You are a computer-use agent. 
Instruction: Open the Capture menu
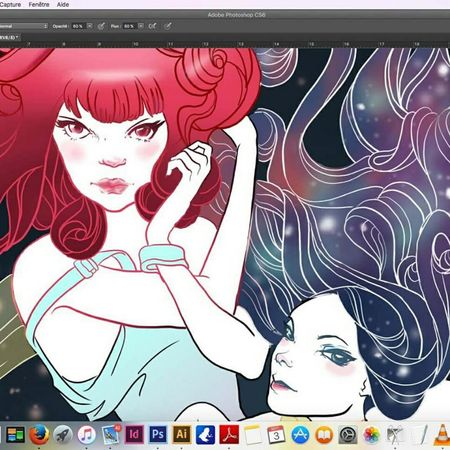(x=10, y=4)
